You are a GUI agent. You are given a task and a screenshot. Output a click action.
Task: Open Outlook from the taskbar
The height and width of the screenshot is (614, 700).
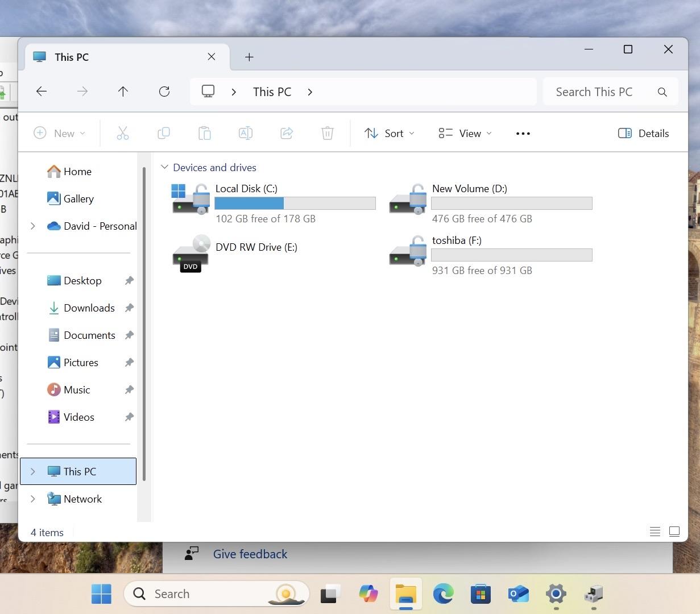tap(518, 594)
